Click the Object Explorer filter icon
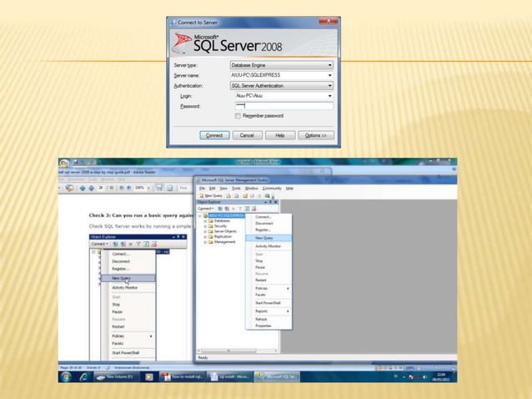Image resolution: width=532 pixels, height=399 pixels. (x=240, y=209)
